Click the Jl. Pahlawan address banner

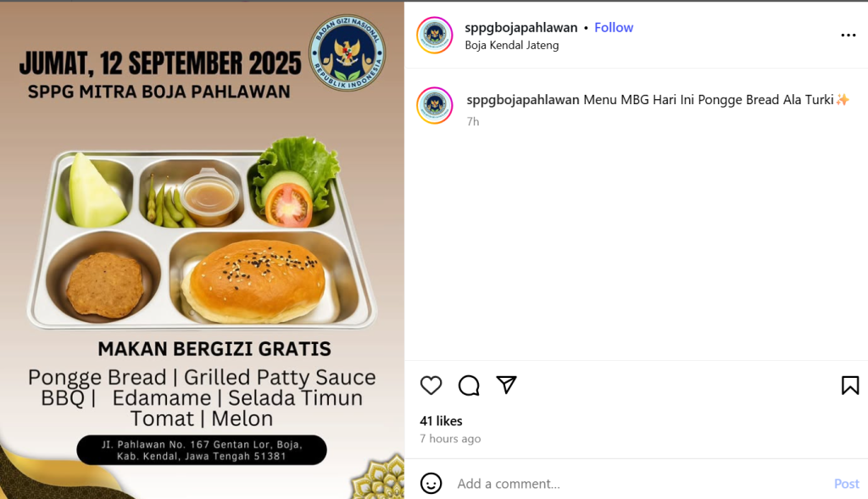coord(202,450)
